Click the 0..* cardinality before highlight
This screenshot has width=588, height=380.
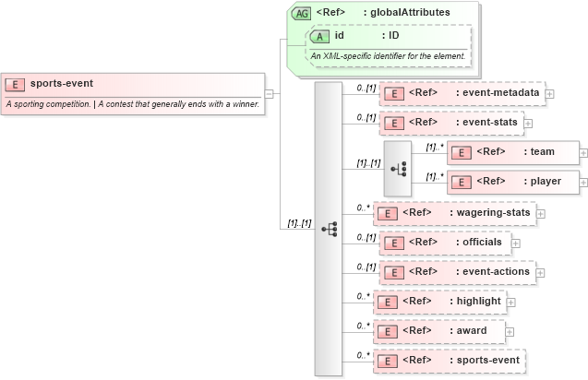363,296
